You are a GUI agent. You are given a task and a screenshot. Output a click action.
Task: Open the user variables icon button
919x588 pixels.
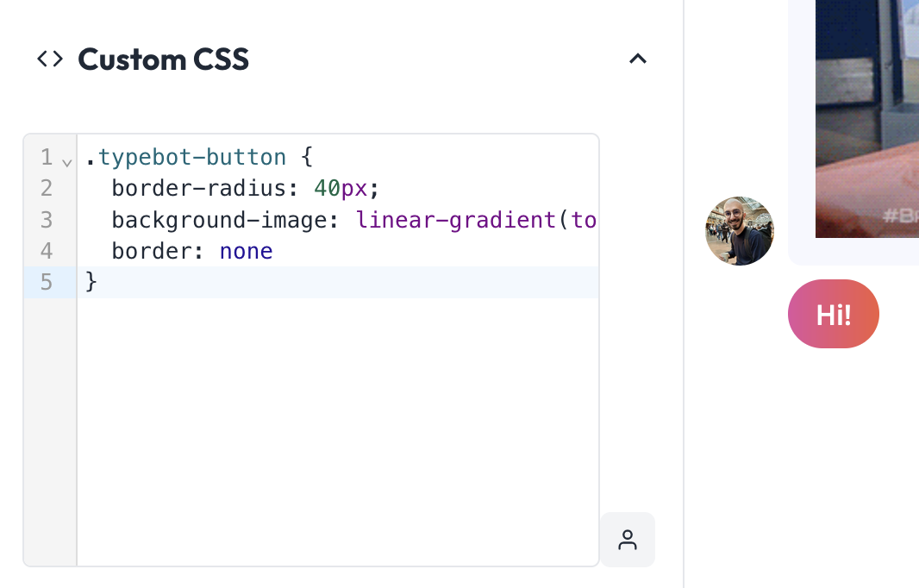point(627,540)
